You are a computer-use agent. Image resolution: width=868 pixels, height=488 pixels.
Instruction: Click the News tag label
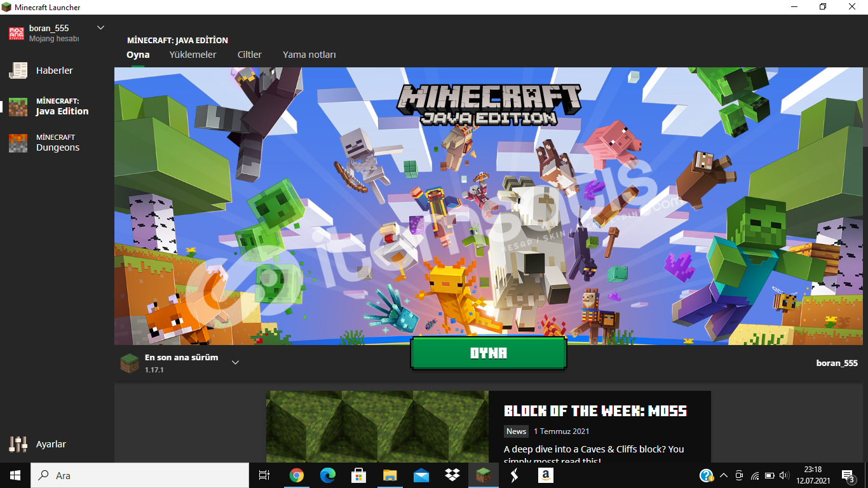click(516, 431)
